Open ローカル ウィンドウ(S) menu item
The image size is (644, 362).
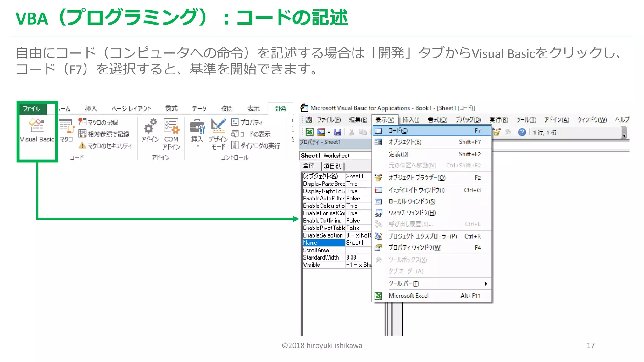tap(432, 201)
